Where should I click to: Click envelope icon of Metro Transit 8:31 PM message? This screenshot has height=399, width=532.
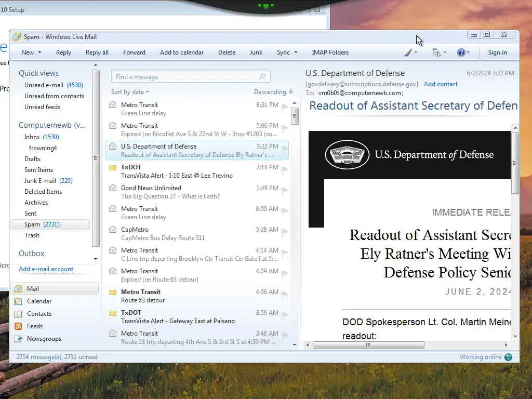[x=113, y=105]
